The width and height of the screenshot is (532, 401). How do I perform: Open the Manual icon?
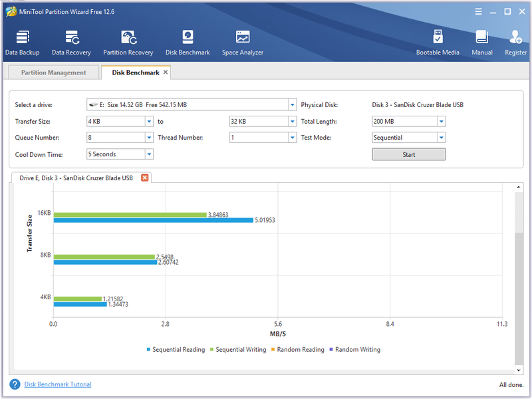tap(481, 43)
